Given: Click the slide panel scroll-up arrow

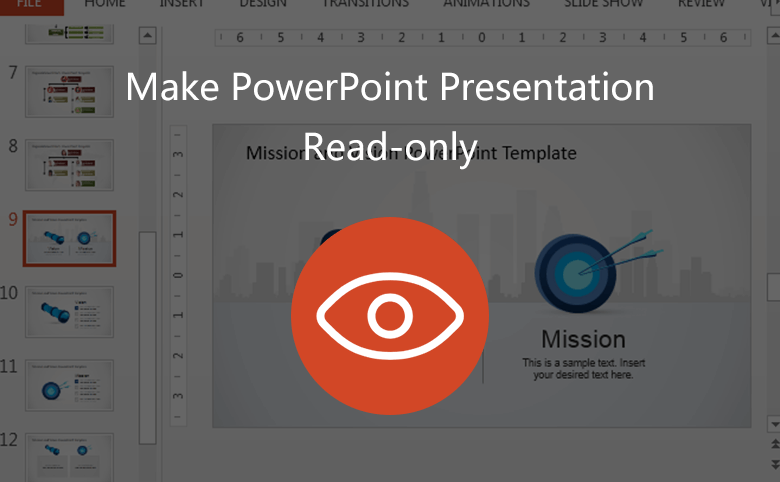Looking at the screenshot, I should (147, 36).
